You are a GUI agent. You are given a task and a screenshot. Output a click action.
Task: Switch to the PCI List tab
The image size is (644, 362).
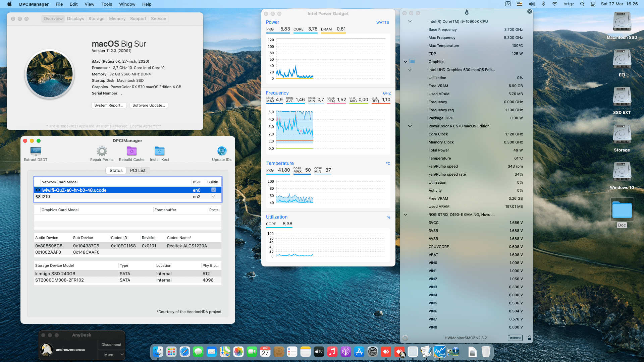coord(138,170)
